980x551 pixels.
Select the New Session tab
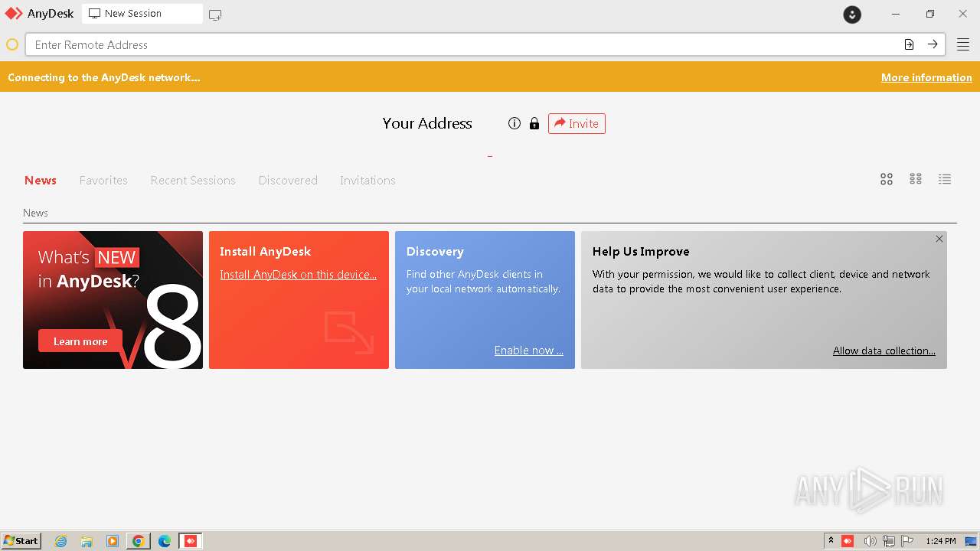(x=142, y=14)
